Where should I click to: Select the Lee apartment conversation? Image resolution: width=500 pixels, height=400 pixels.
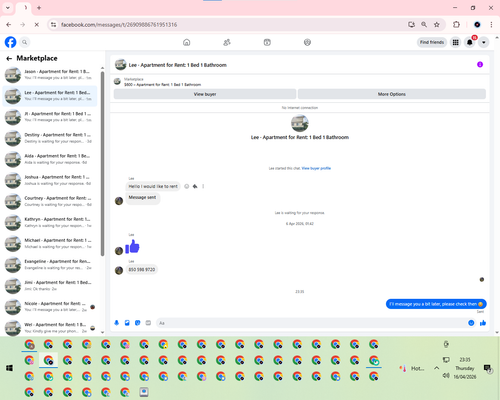point(50,96)
